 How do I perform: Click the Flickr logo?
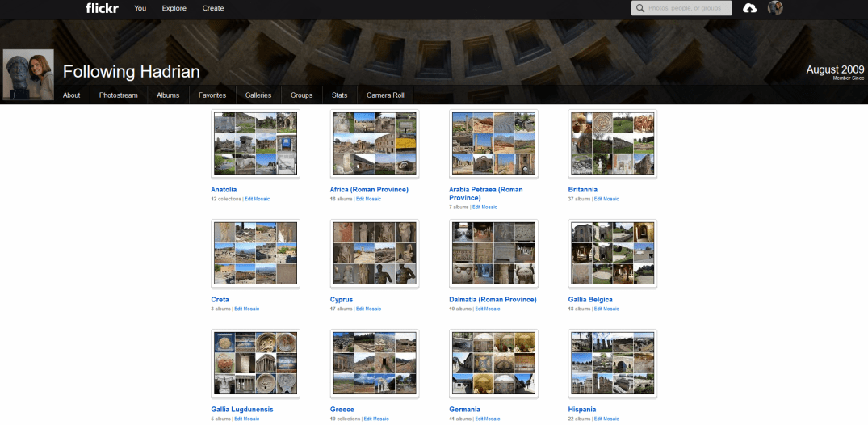[102, 8]
